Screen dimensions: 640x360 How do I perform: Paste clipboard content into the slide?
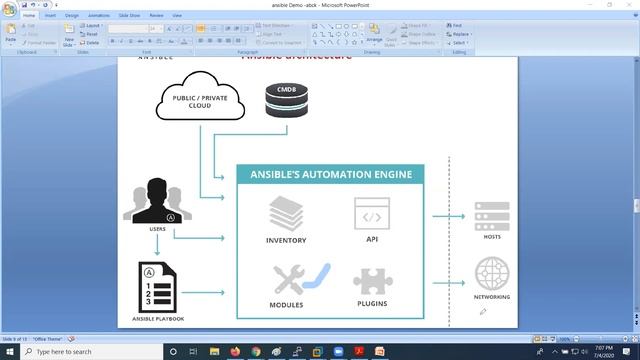(x=11, y=33)
